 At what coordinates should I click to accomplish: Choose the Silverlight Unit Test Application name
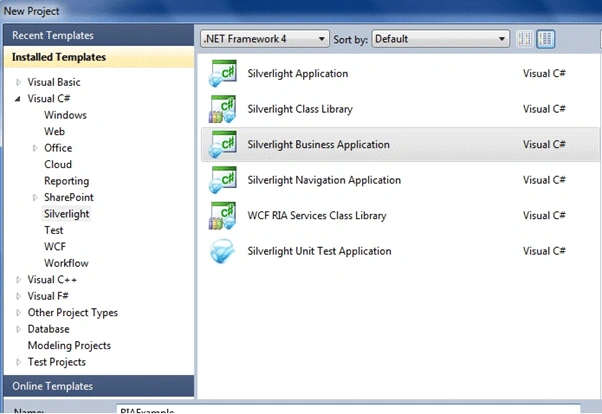point(319,251)
